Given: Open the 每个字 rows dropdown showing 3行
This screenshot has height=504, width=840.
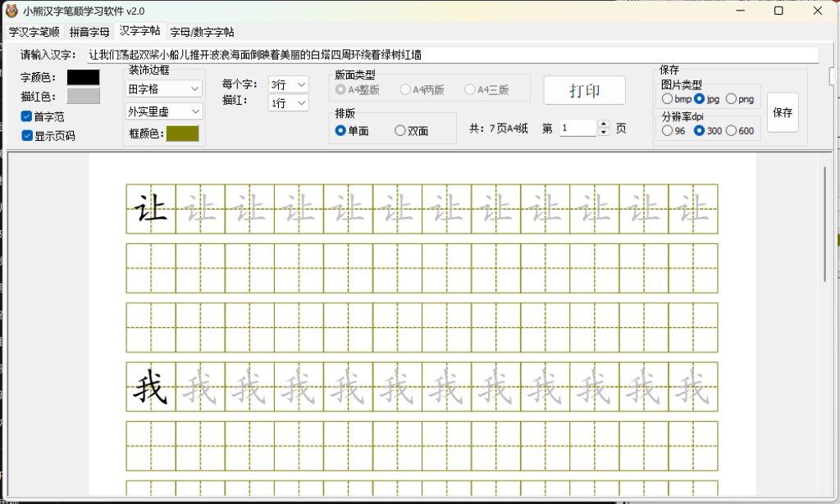Looking at the screenshot, I should point(286,84).
